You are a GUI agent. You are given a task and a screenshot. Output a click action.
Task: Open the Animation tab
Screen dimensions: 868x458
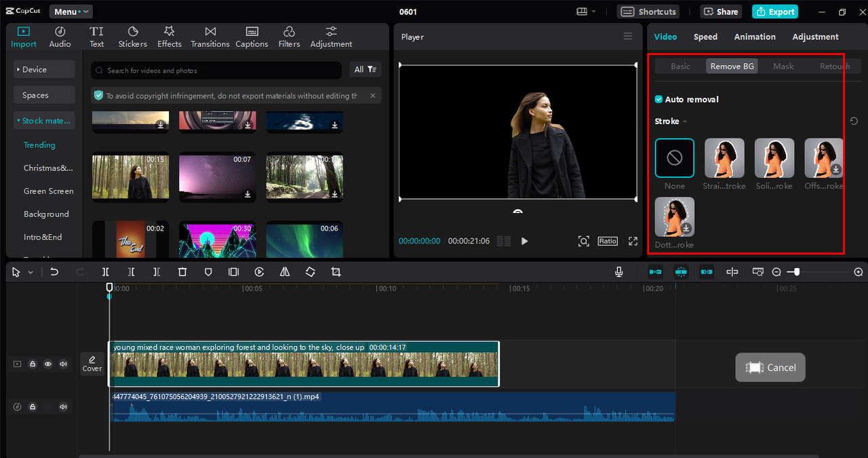(x=754, y=37)
